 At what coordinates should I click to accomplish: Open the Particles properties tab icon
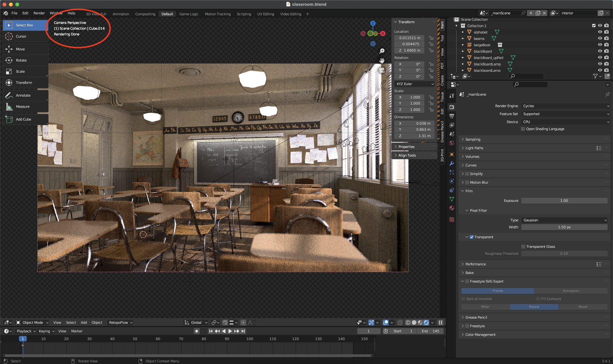coord(452,172)
